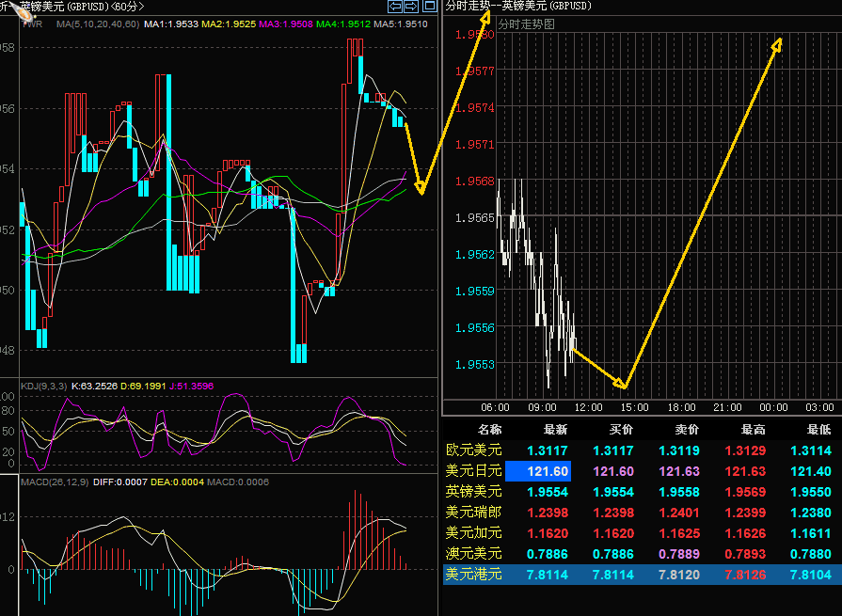Click the 美元加元 row name

(x=473, y=533)
